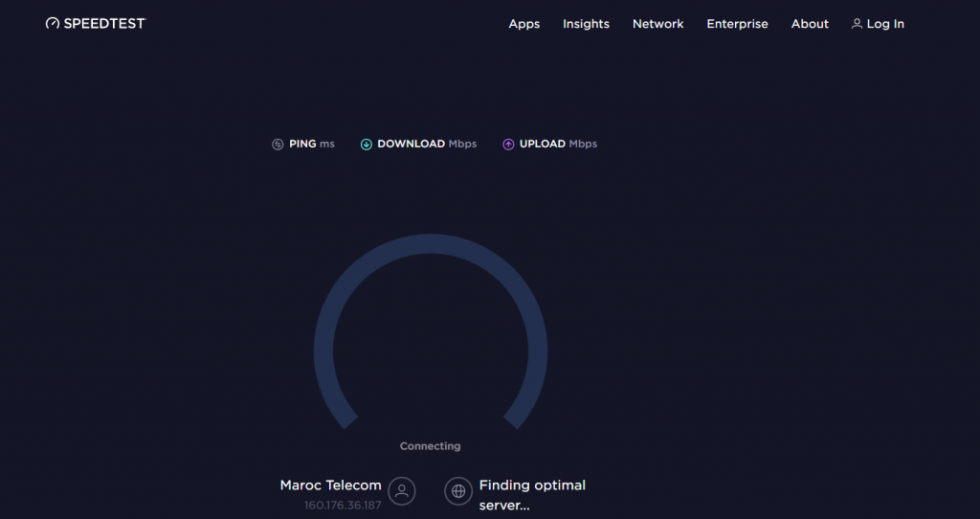Image resolution: width=980 pixels, height=519 pixels.
Task: Select the DOWNLOAD Mbps label
Action: [427, 144]
